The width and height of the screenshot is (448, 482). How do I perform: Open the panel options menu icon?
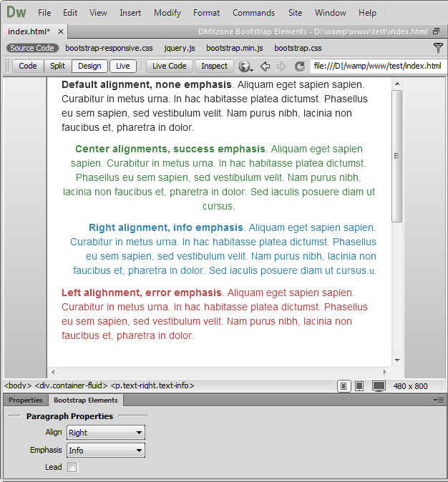pos(439,400)
